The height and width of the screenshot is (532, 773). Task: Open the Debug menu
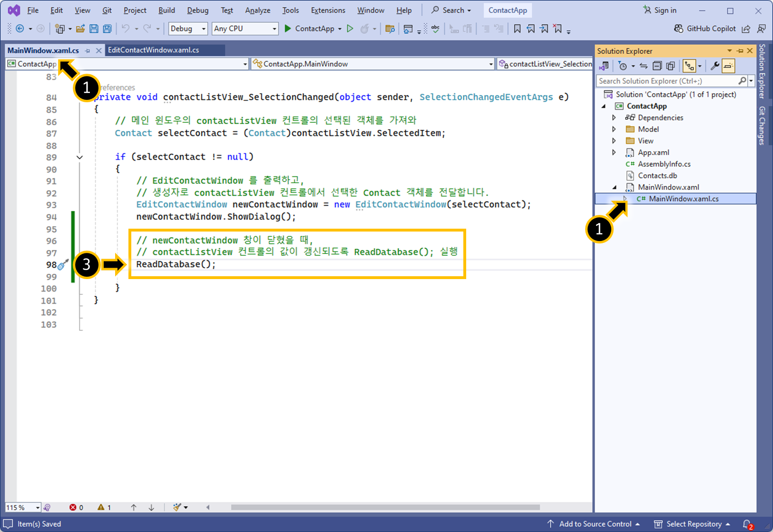pyautogui.click(x=198, y=10)
